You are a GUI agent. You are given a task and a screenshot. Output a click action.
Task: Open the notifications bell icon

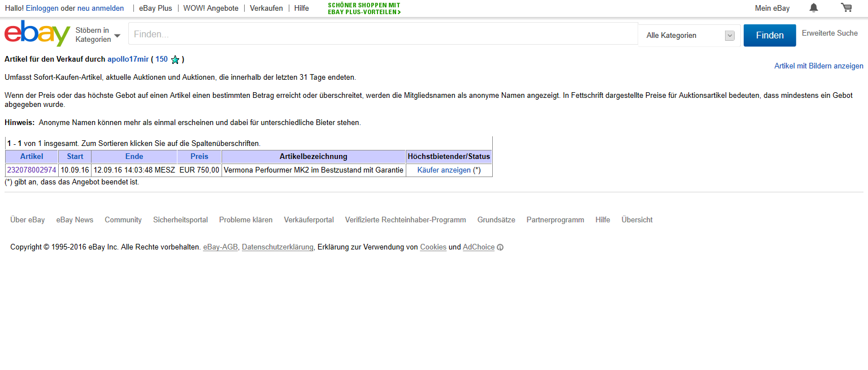(x=814, y=8)
